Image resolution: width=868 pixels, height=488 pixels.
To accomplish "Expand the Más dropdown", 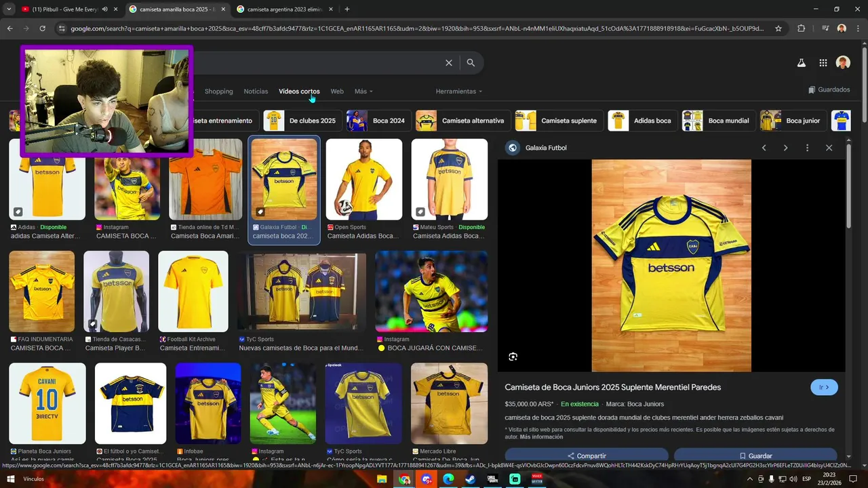I will pos(363,91).
